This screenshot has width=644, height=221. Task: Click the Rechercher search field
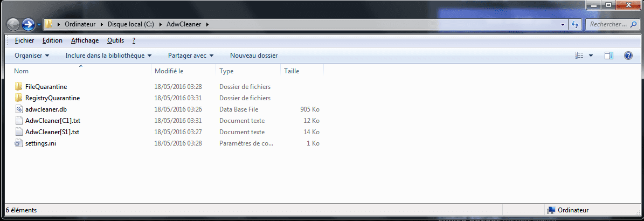tap(608, 24)
